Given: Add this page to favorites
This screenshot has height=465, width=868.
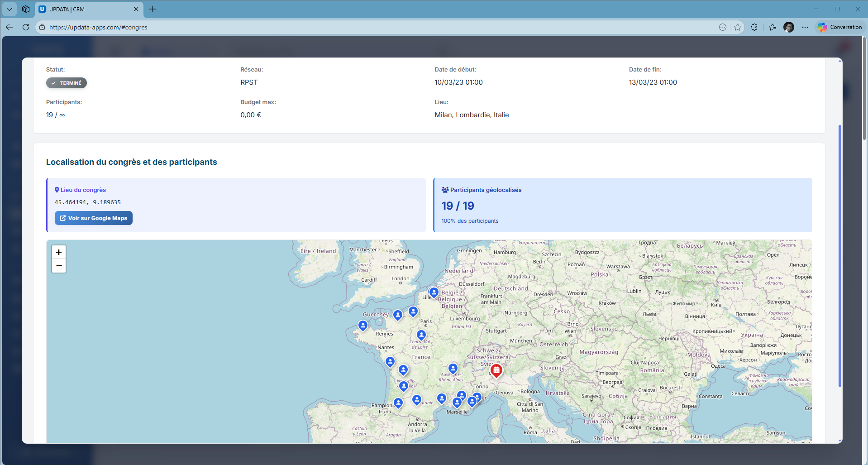Looking at the screenshot, I should (738, 27).
